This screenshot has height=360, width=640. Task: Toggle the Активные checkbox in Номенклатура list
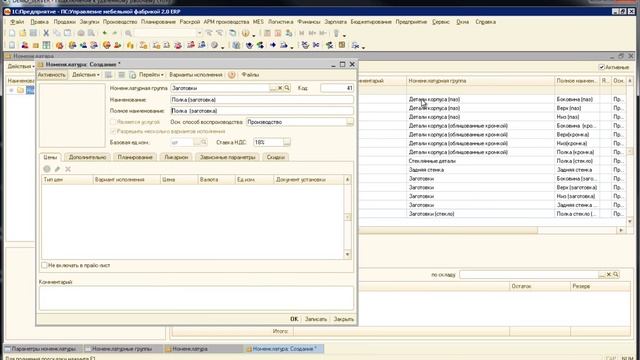click(602, 67)
